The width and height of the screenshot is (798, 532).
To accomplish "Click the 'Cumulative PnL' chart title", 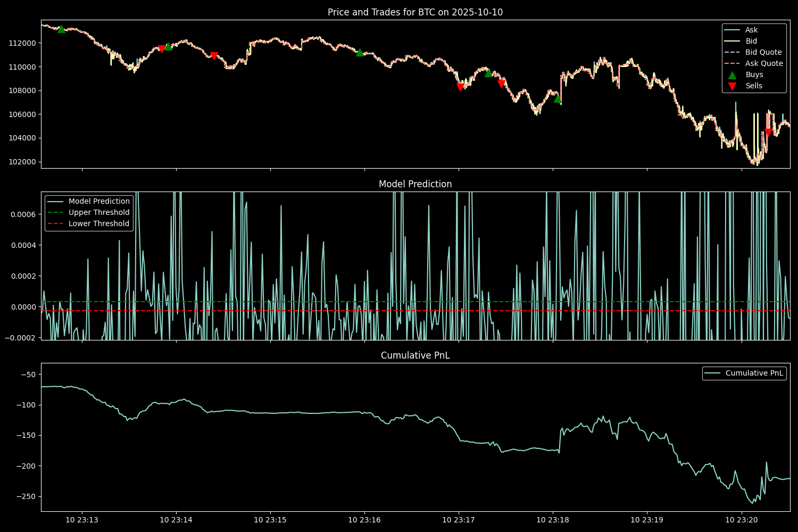I will pyautogui.click(x=415, y=355).
